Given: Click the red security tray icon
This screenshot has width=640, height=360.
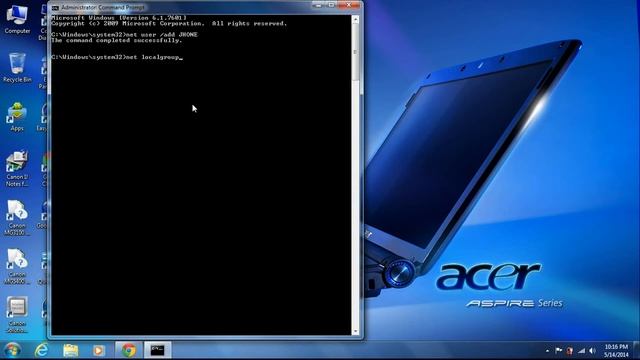Looking at the screenshot, I should (x=569, y=351).
